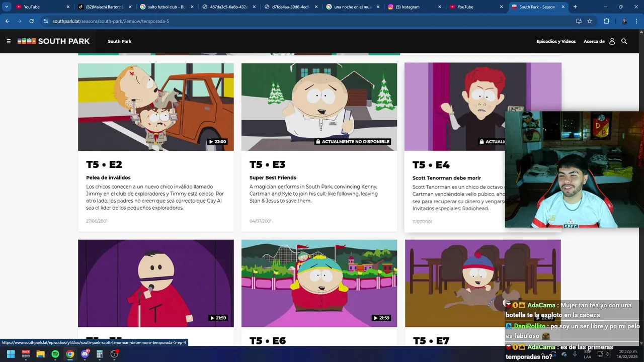The image size is (644, 362).
Task: Open the volume tray icon
Action: 608,354
